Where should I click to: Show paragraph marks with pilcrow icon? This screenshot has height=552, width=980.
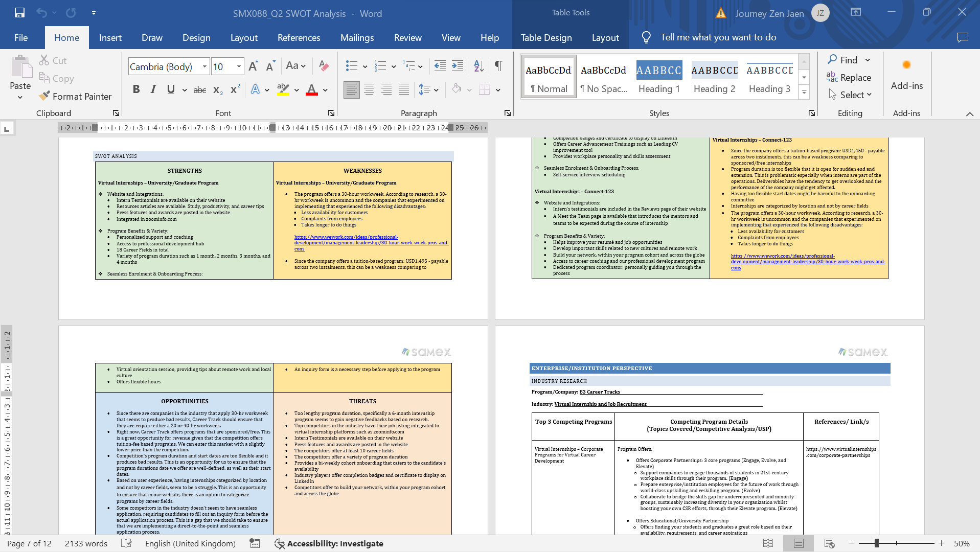pos(498,66)
